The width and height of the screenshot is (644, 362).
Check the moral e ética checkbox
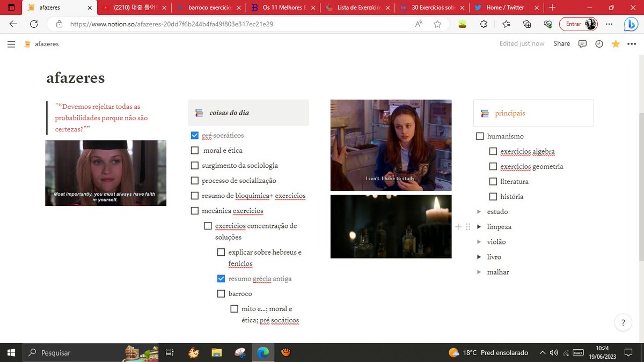(195, 151)
